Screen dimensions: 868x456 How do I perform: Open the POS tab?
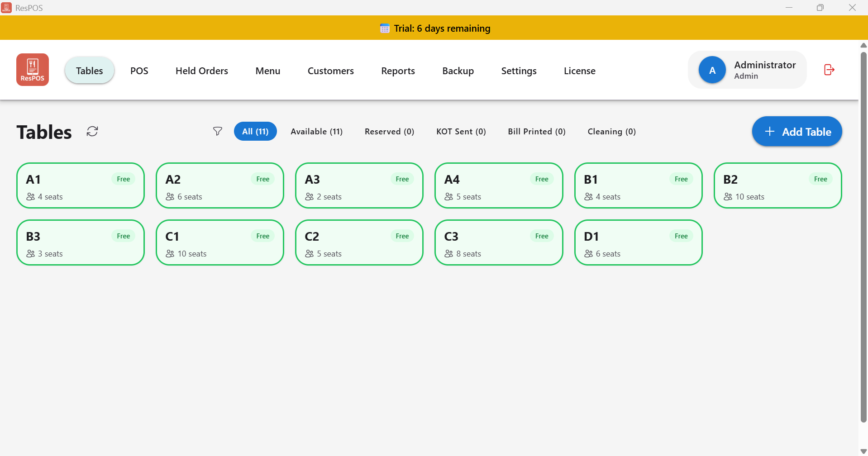click(139, 71)
